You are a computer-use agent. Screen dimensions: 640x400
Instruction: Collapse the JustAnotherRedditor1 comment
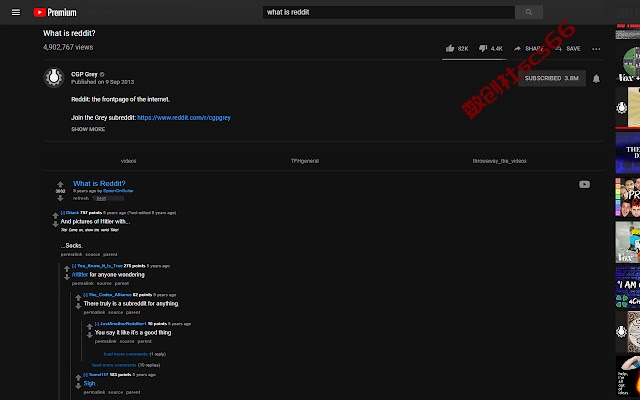(x=97, y=324)
